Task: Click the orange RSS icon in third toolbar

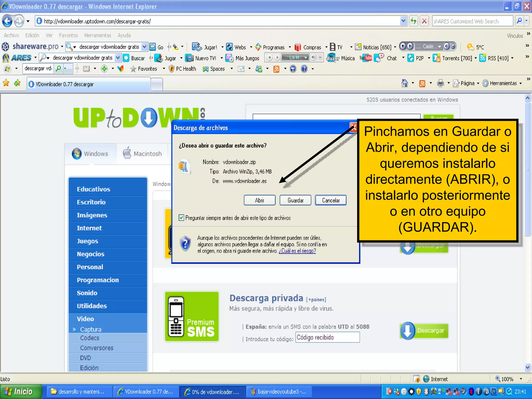Action: [276, 69]
